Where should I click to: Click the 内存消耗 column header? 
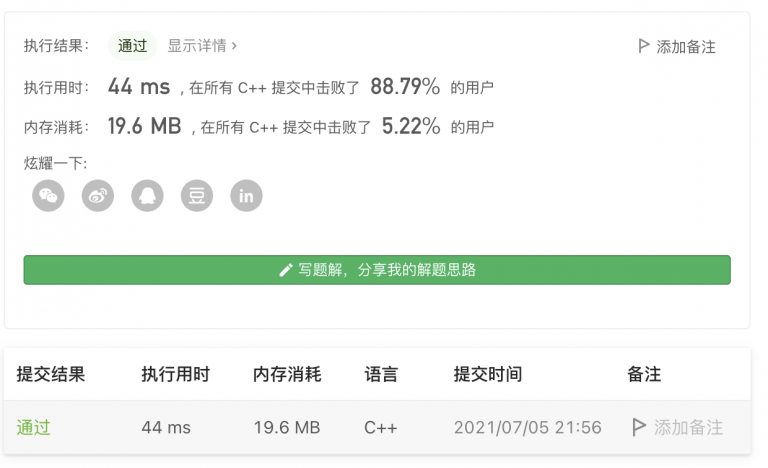287,374
